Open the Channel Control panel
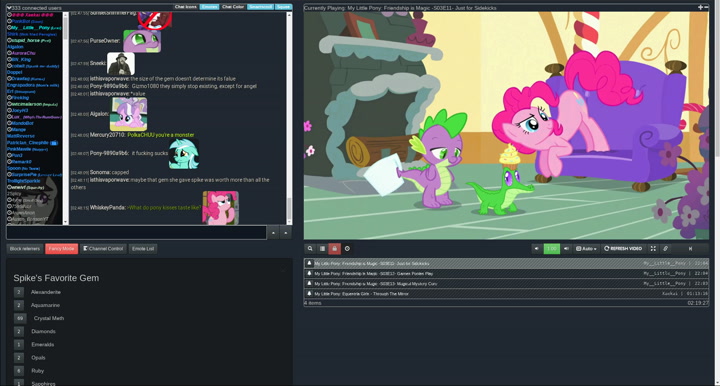720x386 pixels. coord(103,249)
